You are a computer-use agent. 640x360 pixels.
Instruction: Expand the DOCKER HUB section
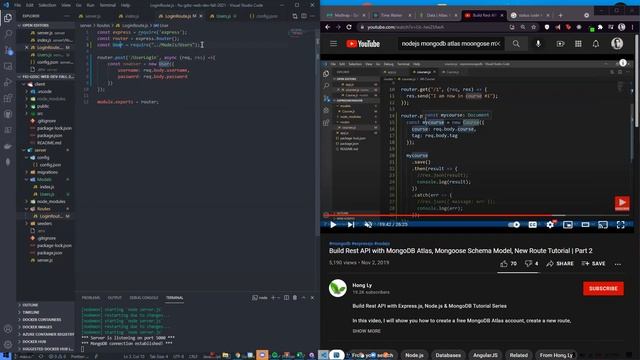pyautogui.click(x=46, y=342)
